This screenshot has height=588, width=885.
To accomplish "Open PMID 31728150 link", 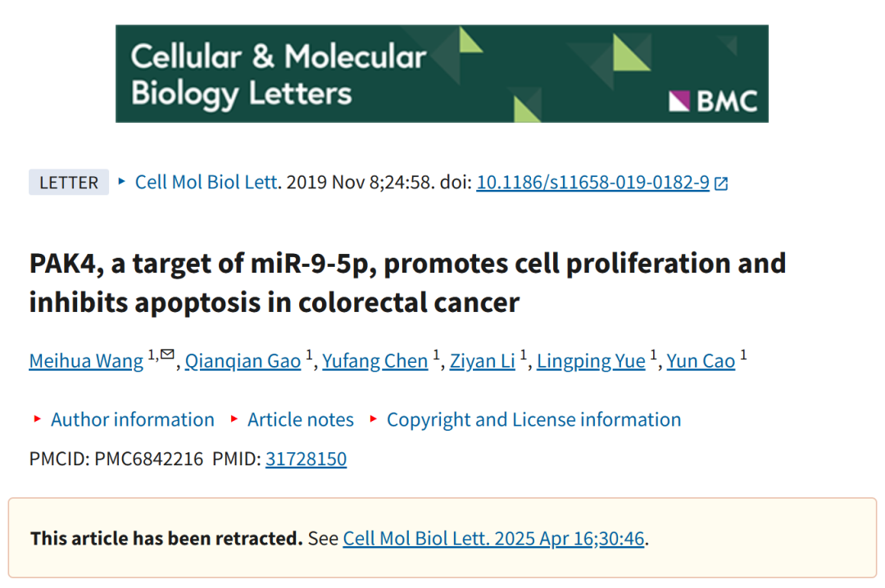I will click(x=306, y=459).
